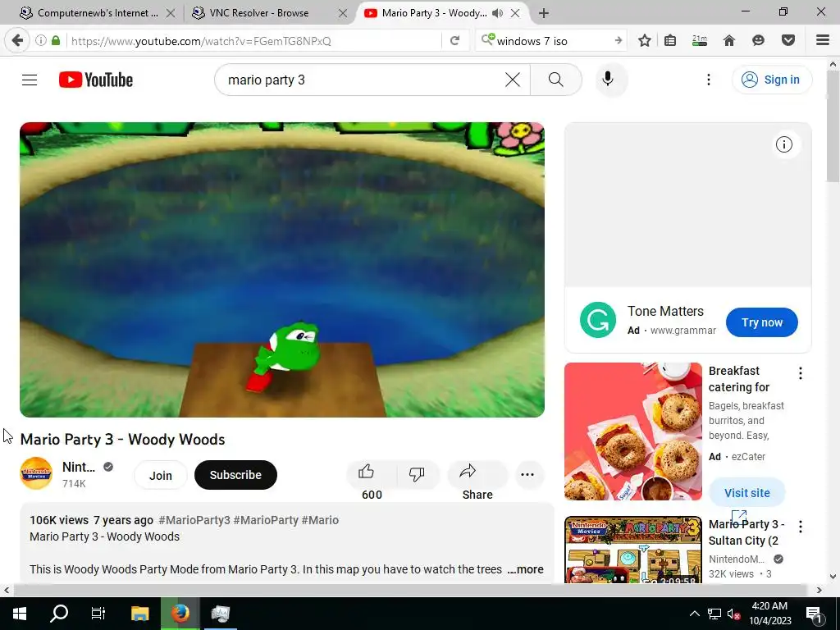The image size is (840, 630).
Task: Start voice search with the microphone
Action: click(x=608, y=80)
